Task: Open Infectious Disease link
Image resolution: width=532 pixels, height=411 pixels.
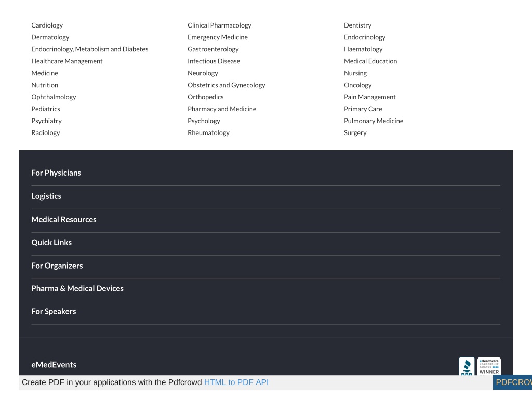Action: click(x=214, y=61)
